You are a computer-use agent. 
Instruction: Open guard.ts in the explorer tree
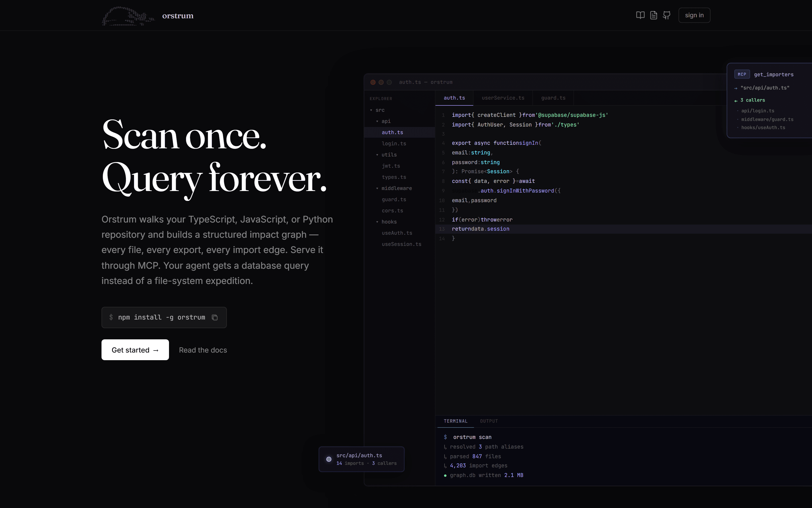tap(394, 200)
